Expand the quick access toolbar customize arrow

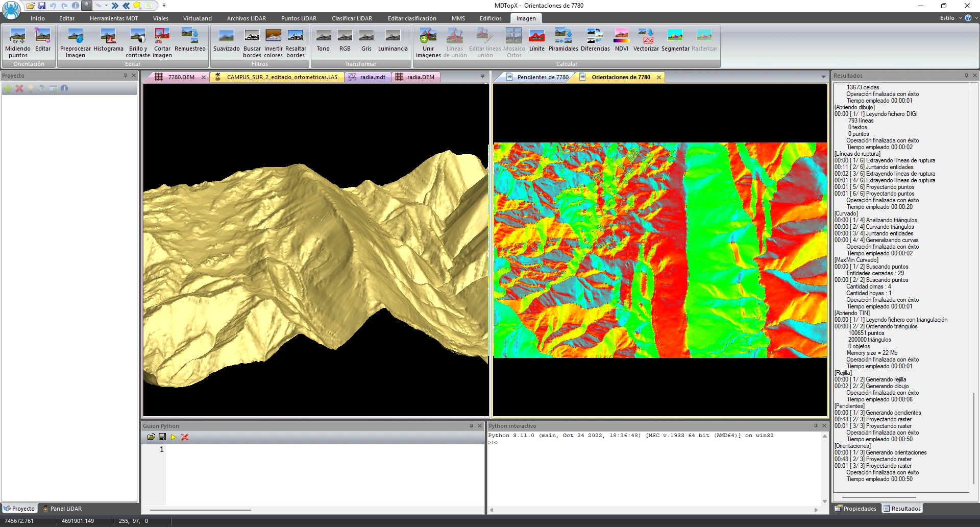(164, 6)
